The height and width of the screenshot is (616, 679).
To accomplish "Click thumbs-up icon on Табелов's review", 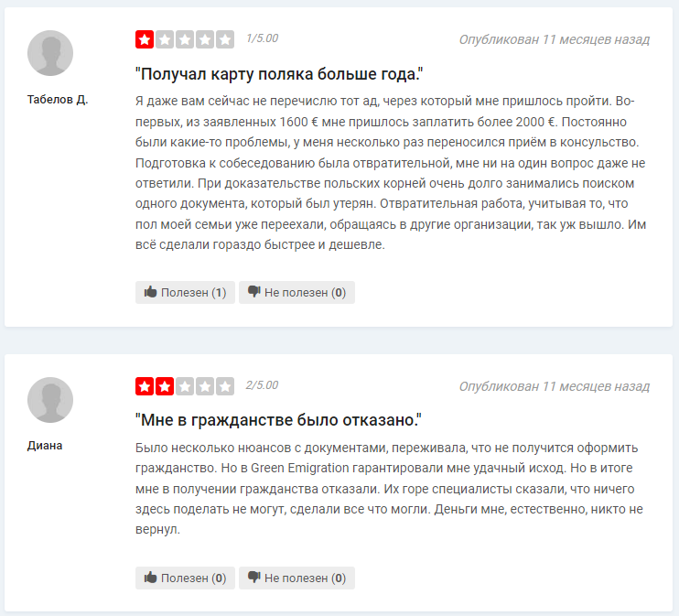I will click(150, 292).
